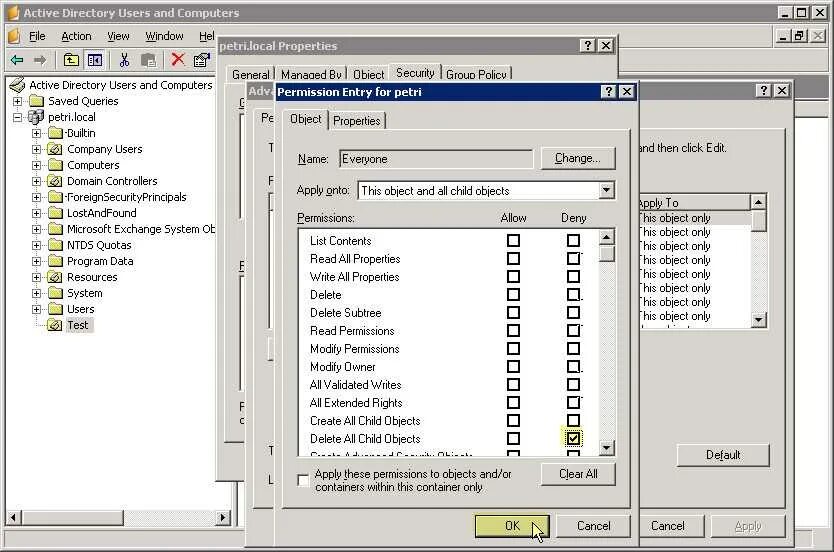Image resolution: width=834 pixels, height=552 pixels.
Task: Click the Up one level toolbar icon
Action: [x=71, y=60]
